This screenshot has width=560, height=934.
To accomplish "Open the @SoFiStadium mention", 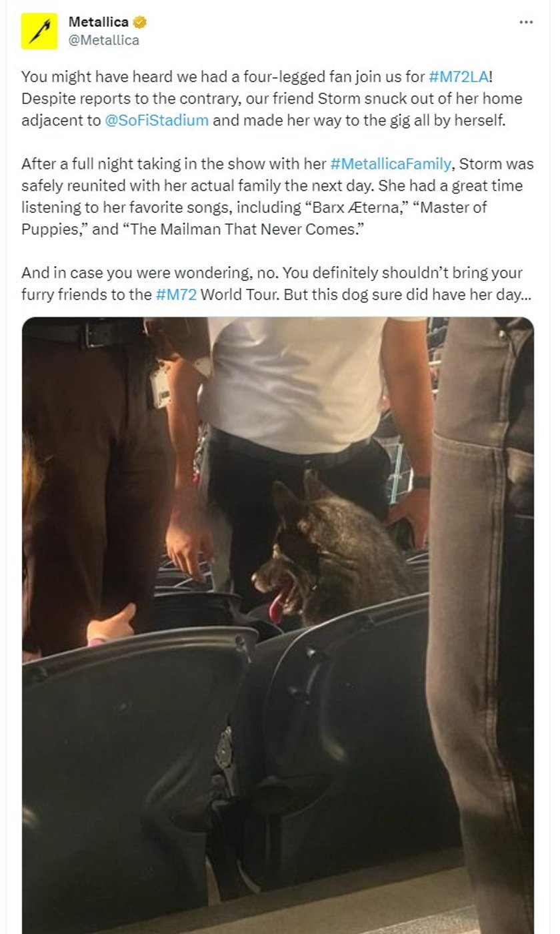I will click(157, 121).
